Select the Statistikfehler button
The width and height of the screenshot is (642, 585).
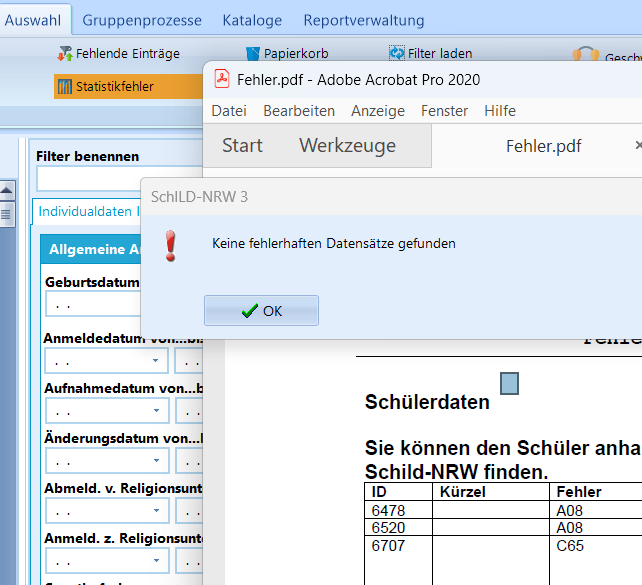128,86
